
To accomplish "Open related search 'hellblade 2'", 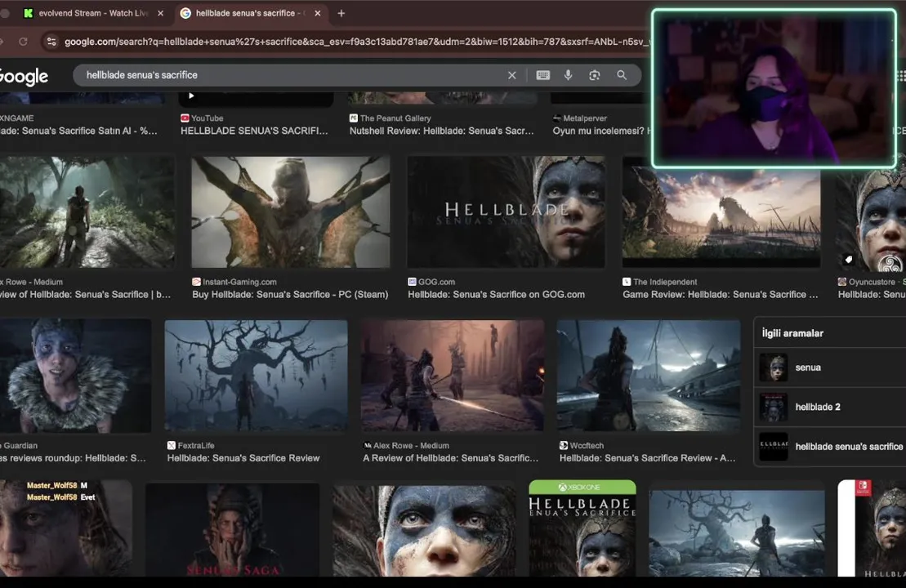I will coord(830,407).
